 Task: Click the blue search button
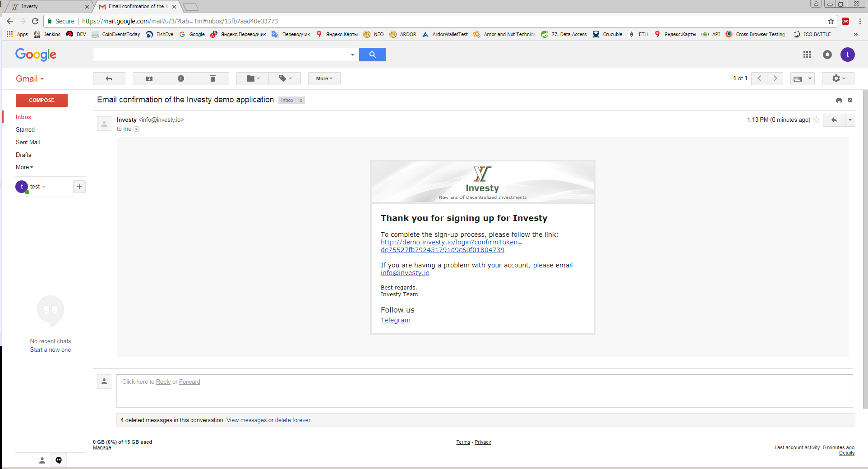pyautogui.click(x=373, y=55)
